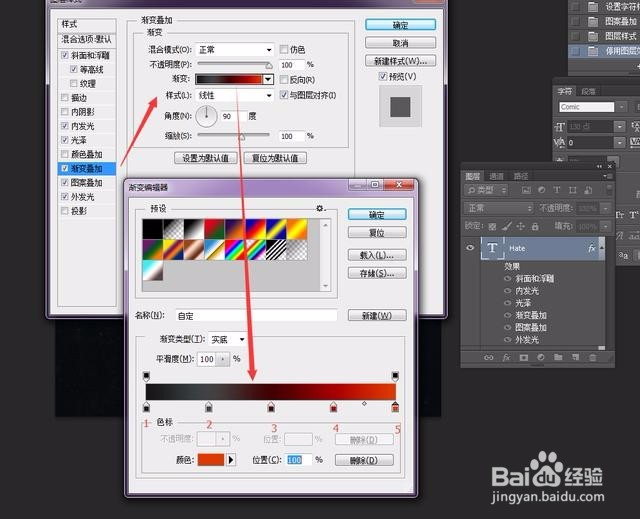This screenshot has height=519, width=640.
Task: Click the orange 颜色 swatch
Action: (211, 460)
